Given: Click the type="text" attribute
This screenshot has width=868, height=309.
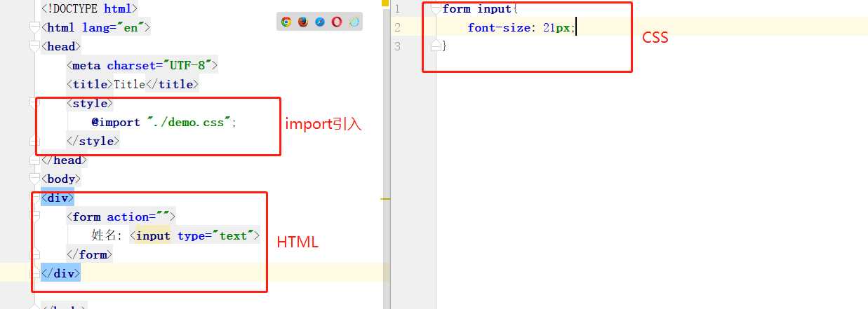Looking at the screenshot, I should tap(216, 236).
